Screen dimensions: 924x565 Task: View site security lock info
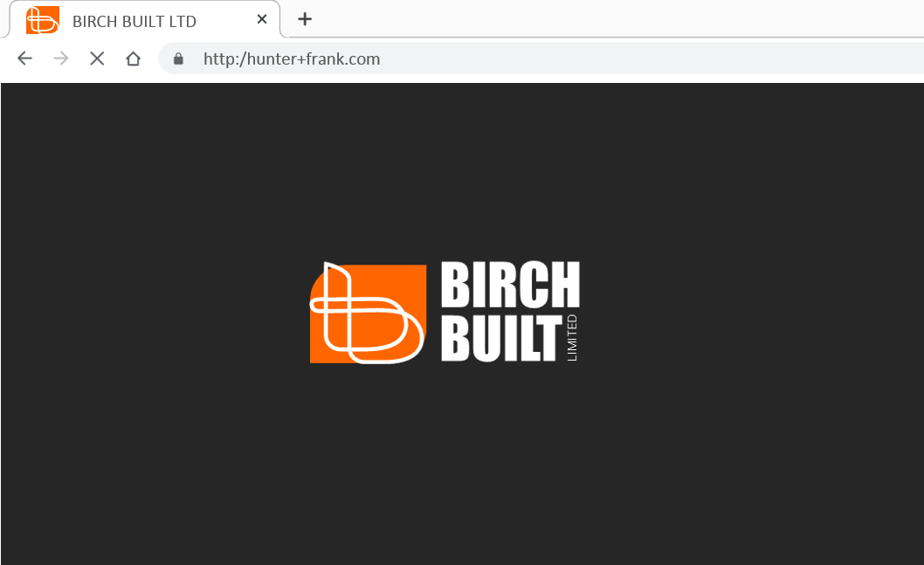178,59
